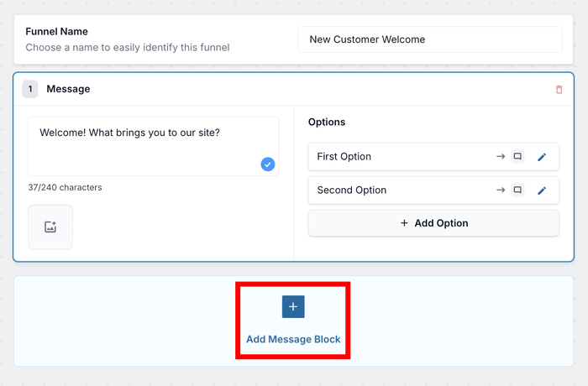Viewport: 588px width, 386px height.
Task: Click the Message block header title
Action: coord(68,89)
